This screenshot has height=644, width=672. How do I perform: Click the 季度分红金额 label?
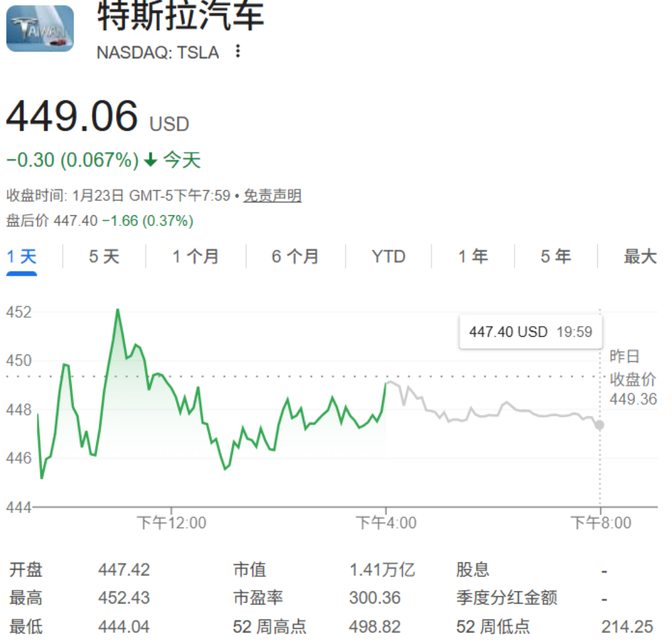(506, 598)
